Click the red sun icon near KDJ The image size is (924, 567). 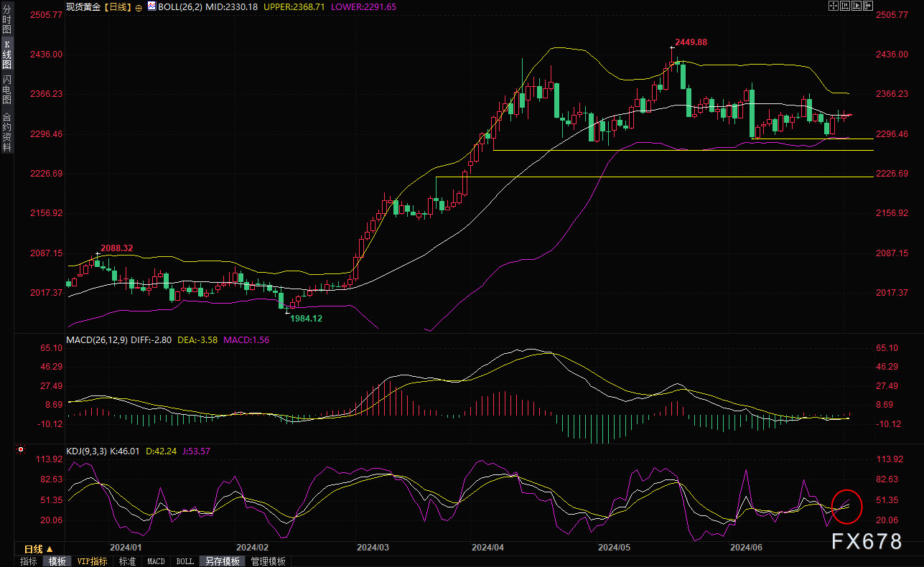[21, 451]
